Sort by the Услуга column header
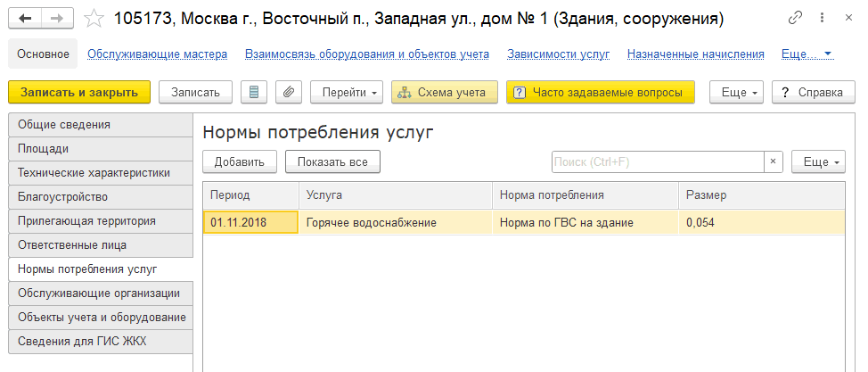868x372 pixels. click(396, 195)
